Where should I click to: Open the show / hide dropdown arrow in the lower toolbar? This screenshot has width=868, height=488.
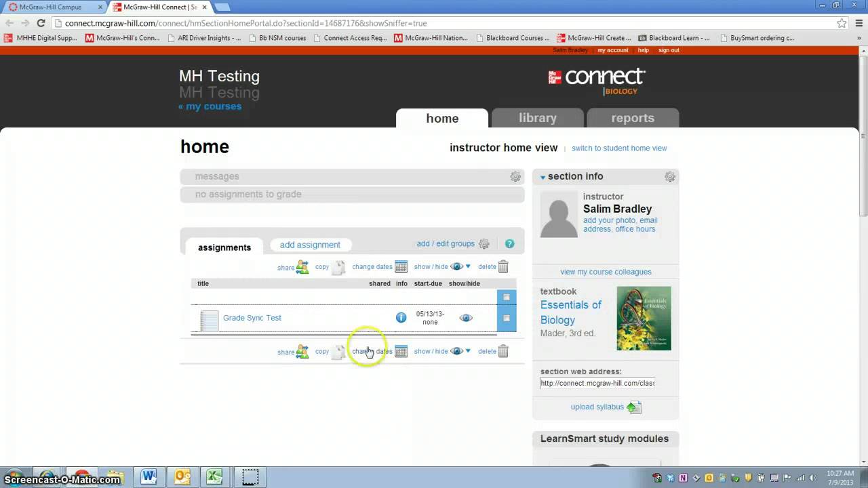click(468, 351)
